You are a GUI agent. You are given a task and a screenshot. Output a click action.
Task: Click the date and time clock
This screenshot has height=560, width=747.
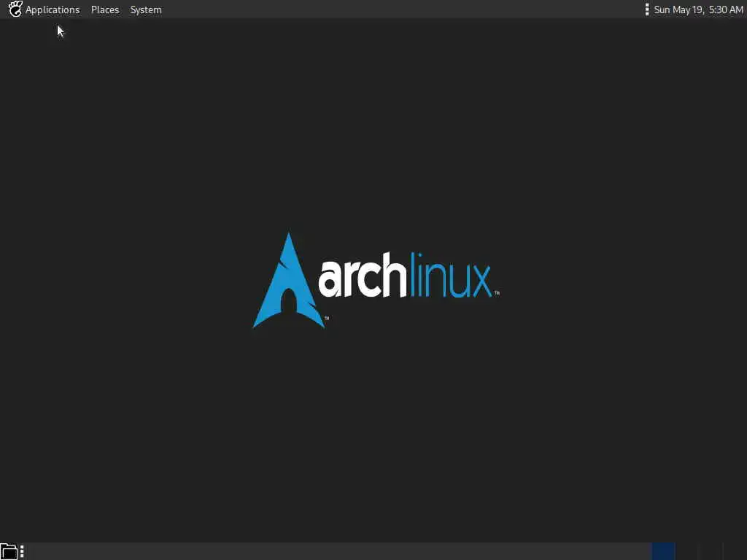(x=698, y=9)
